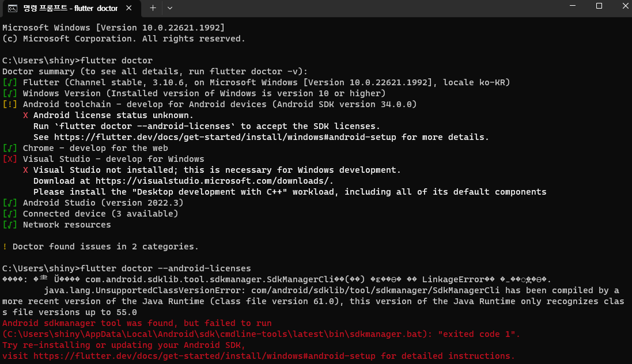This screenshot has width=632, height=364.
Task: Click the visualstudio.microsoft.com downloads URL
Action: [213, 181]
